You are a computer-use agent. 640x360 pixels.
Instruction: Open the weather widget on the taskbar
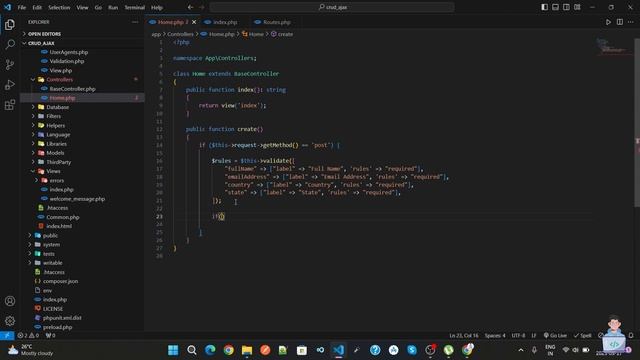coord(31,350)
